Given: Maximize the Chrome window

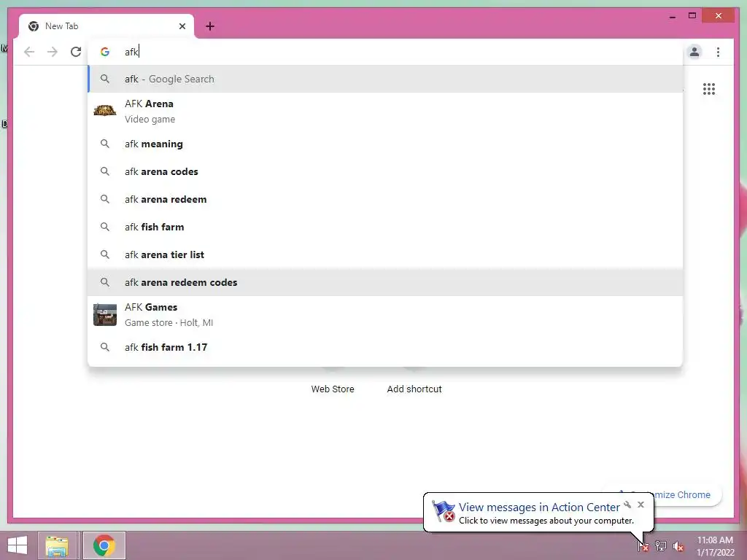Looking at the screenshot, I should (x=692, y=16).
